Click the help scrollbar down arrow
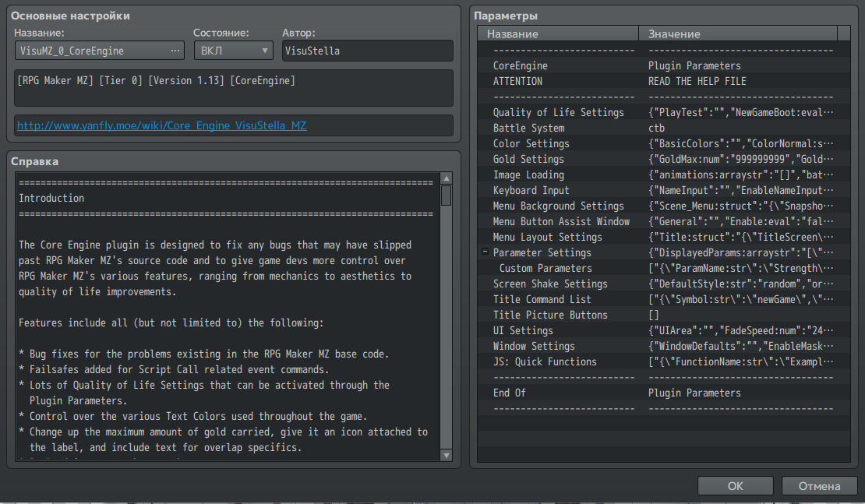This screenshot has height=504, width=865. tap(447, 456)
